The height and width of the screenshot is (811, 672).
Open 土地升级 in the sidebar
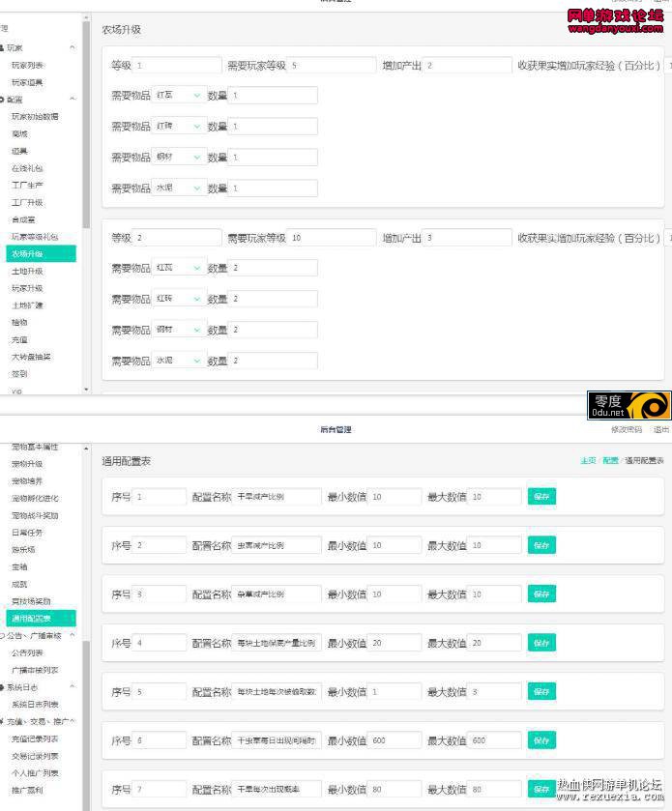pos(27,271)
